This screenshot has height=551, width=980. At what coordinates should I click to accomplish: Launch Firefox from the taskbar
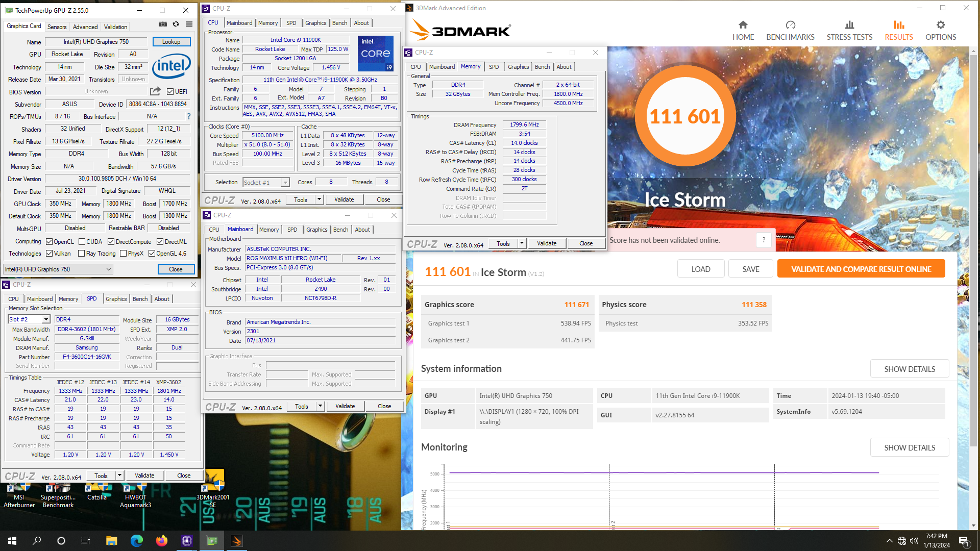(x=161, y=541)
